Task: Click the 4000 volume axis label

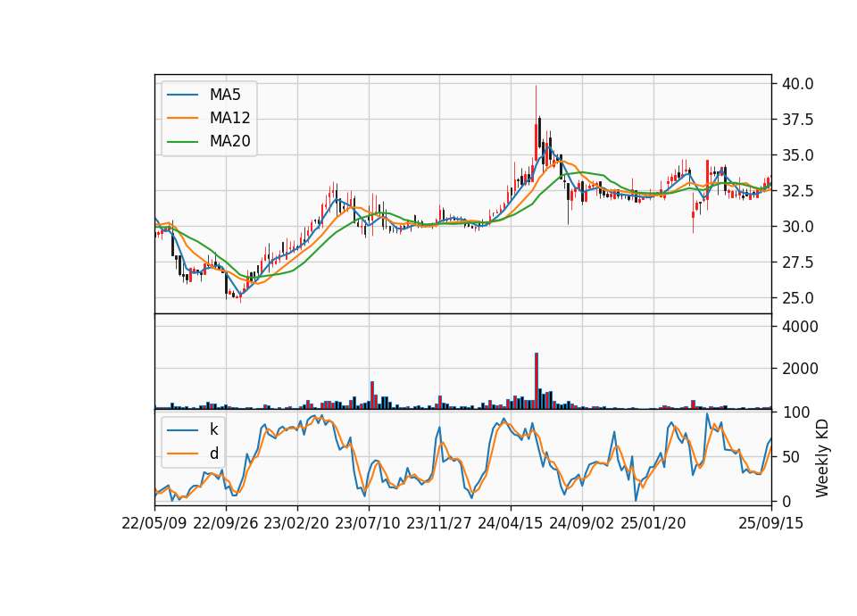Action: [800, 327]
